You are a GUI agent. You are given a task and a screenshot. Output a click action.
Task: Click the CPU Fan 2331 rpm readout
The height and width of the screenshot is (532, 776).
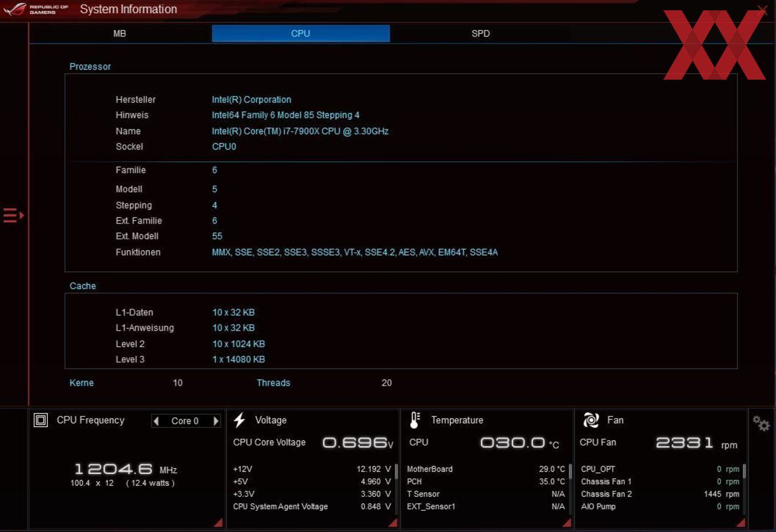(696, 443)
